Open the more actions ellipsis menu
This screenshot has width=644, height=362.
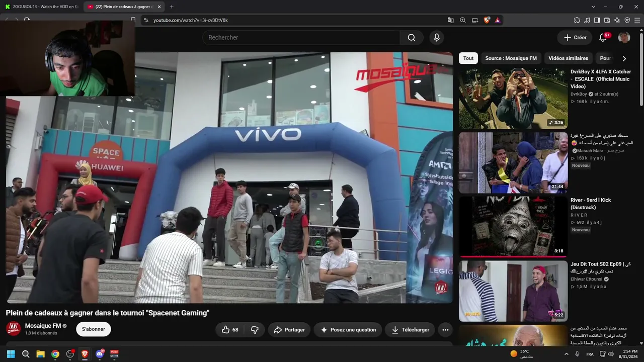445,330
